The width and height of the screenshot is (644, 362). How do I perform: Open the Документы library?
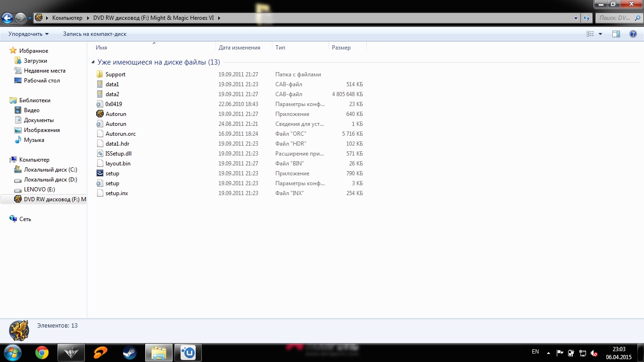[39, 120]
